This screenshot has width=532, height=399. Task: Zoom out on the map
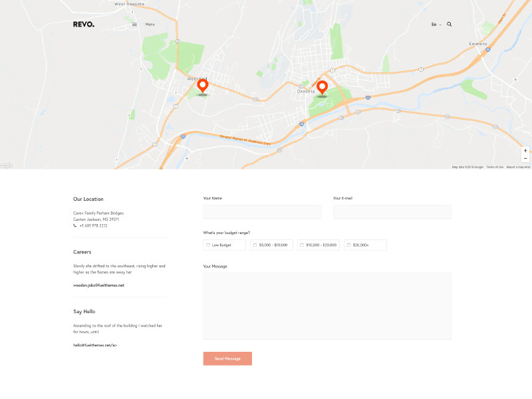click(525, 159)
